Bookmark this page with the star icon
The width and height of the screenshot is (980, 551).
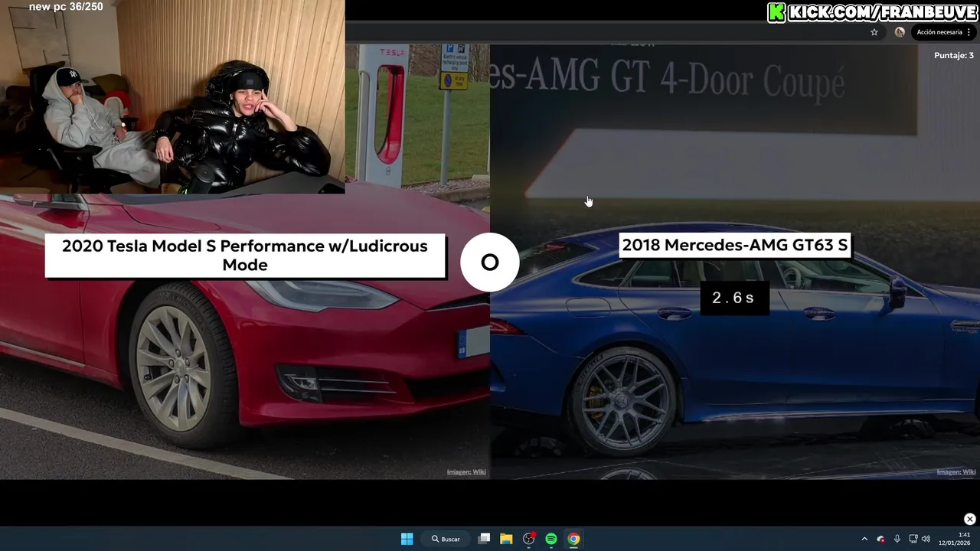874,32
